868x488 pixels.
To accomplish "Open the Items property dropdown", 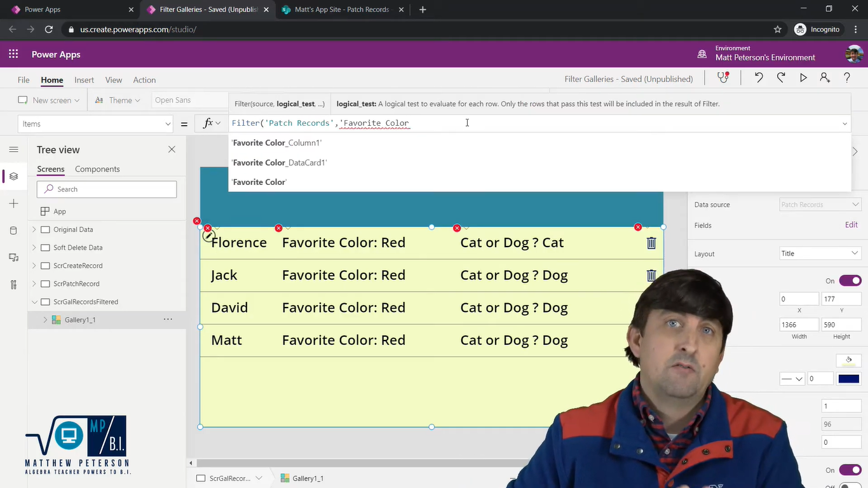I will tap(95, 124).
